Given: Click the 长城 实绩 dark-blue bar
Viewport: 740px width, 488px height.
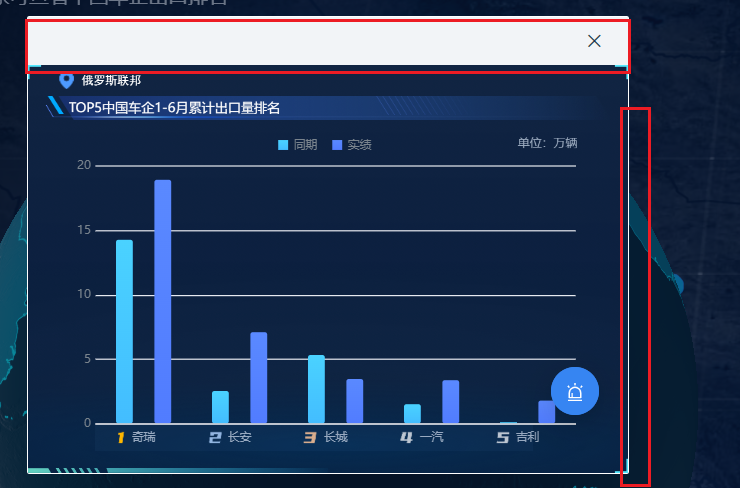Looking at the screenshot, I should (x=355, y=401).
